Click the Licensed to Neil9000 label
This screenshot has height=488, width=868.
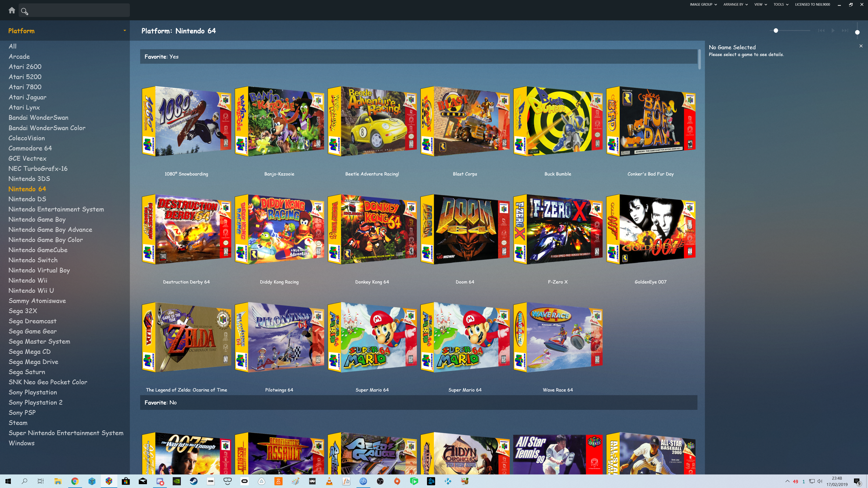pos(812,4)
